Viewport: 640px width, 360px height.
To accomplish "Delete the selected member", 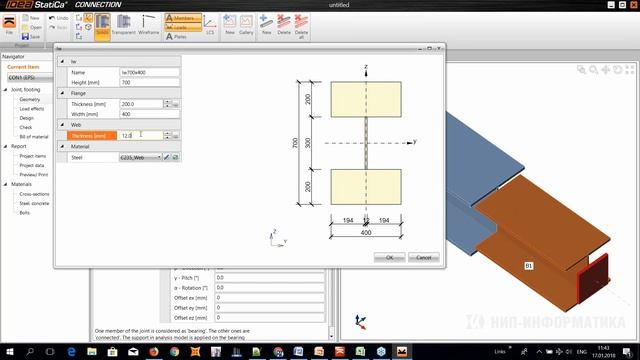I will tap(284, 25).
